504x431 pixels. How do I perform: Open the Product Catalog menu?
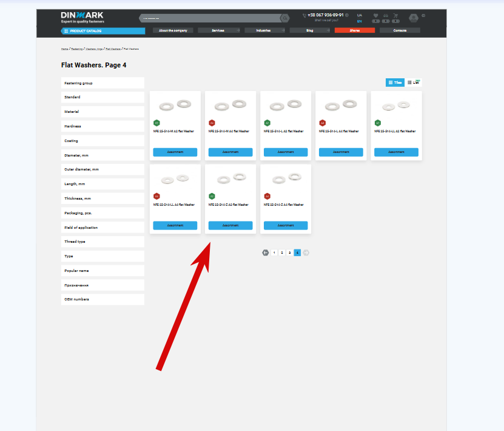103,31
